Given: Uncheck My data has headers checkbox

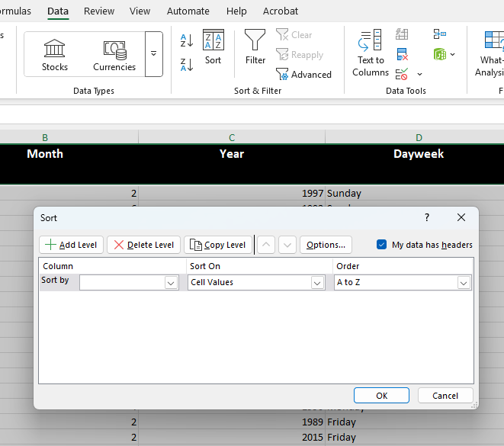Looking at the screenshot, I should point(382,245).
